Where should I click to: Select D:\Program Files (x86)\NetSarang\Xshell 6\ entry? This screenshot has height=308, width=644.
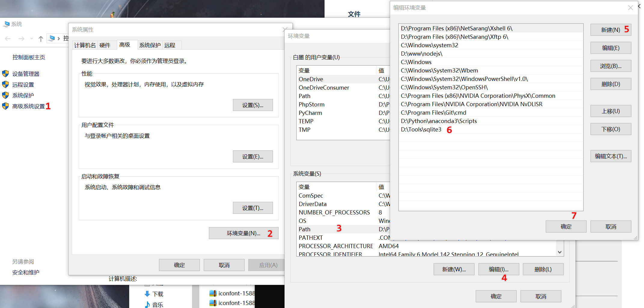point(491,28)
